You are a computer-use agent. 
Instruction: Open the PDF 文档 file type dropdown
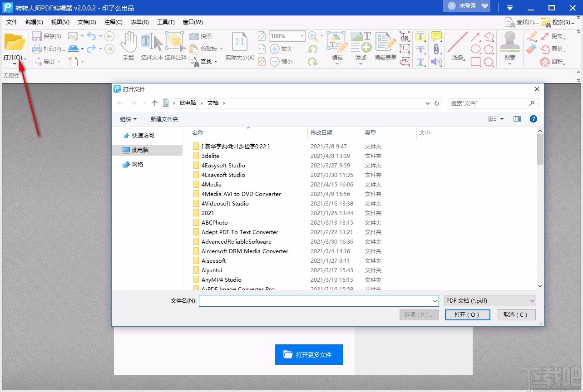490,300
